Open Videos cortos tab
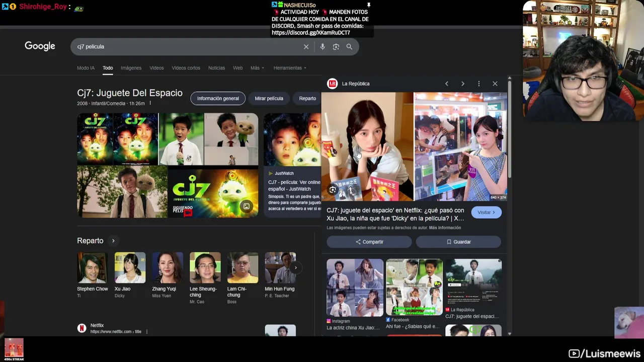Image resolution: width=644 pixels, height=362 pixels. 186,68
